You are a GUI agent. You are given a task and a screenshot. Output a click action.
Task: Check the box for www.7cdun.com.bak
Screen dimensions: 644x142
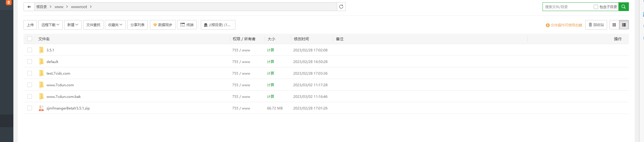coord(30,96)
